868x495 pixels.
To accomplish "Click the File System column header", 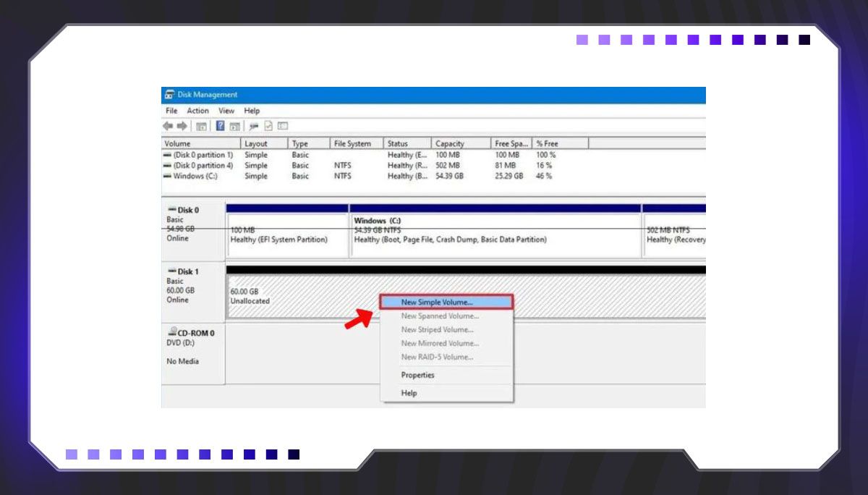I will (352, 143).
